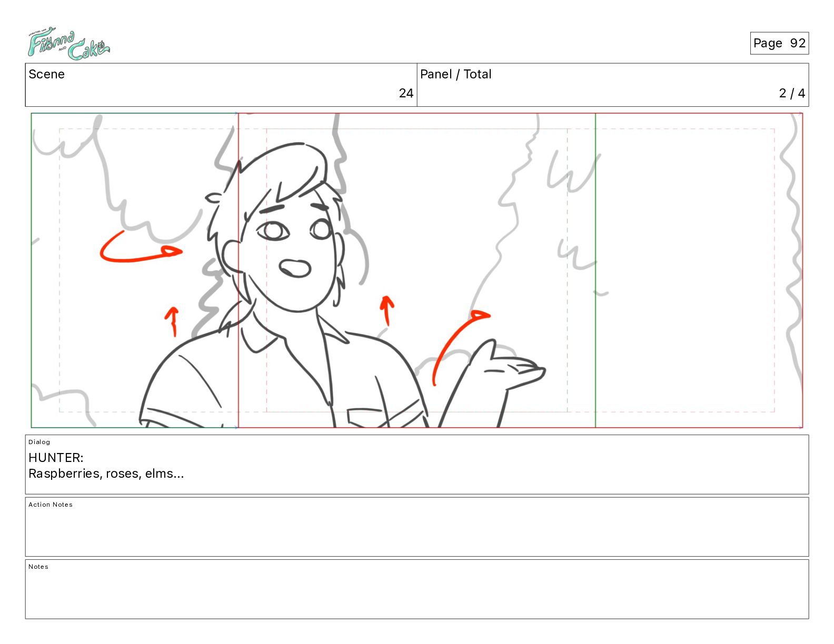Click the Panel / Total label

coord(455,74)
